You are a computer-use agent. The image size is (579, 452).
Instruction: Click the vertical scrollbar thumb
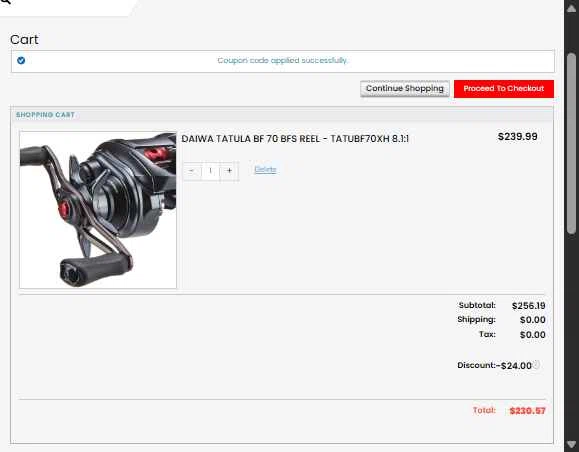(x=571, y=143)
